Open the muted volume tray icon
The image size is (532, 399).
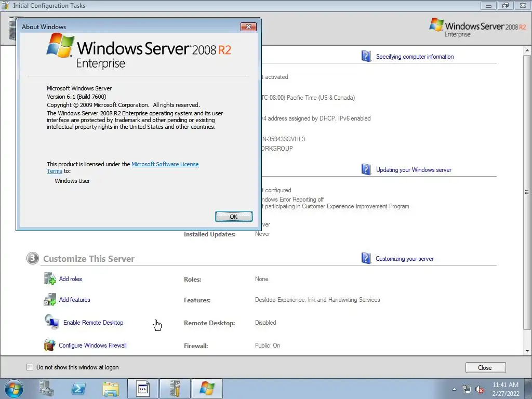[x=480, y=390]
